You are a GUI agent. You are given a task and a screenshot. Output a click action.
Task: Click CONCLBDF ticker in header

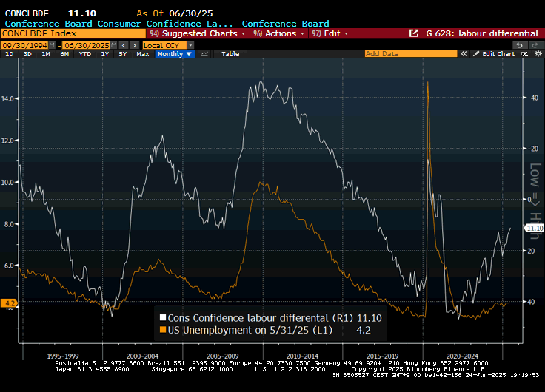[27, 13]
